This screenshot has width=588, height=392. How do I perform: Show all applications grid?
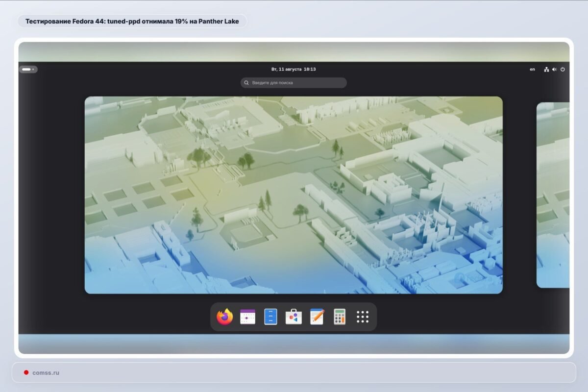363,317
